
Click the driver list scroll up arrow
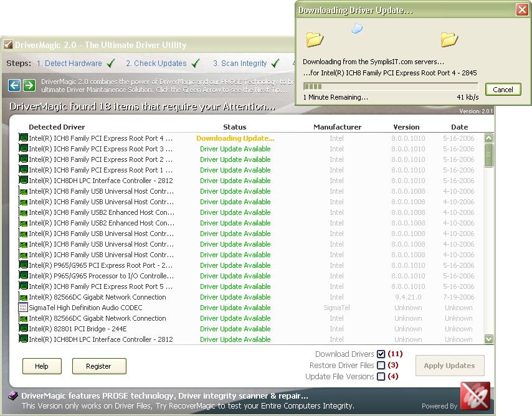pyautogui.click(x=488, y=138)
